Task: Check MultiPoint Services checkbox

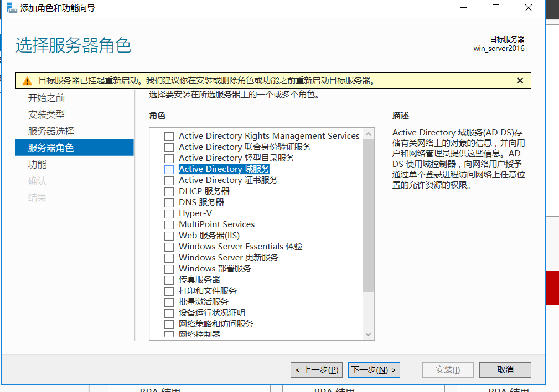Action: point(169,224)
